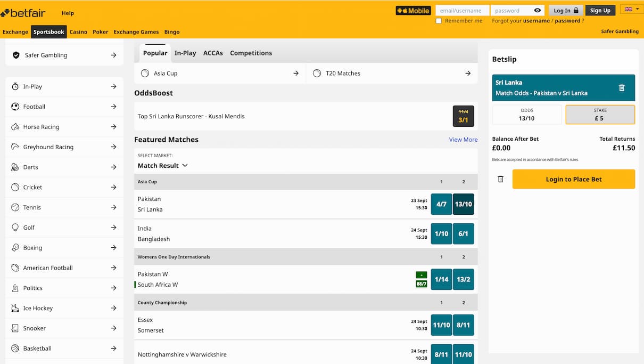The image size is (644, 364).
Task: Click the password input field
Action: (517, 11)
